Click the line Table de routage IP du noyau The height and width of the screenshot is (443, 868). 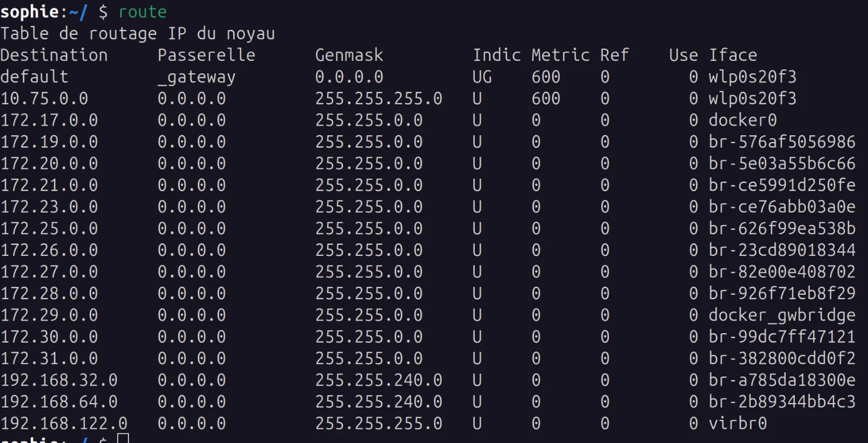pyautogui.click(x=137, y=33)
